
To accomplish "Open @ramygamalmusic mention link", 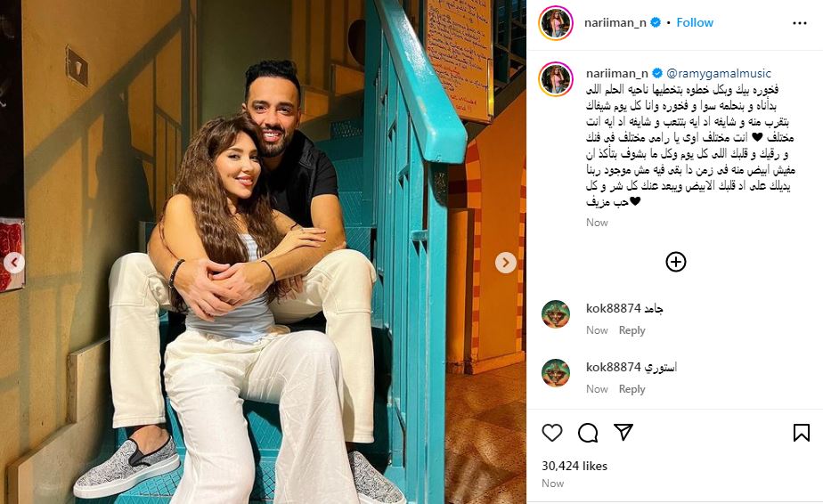I will [x=719, y=73].
